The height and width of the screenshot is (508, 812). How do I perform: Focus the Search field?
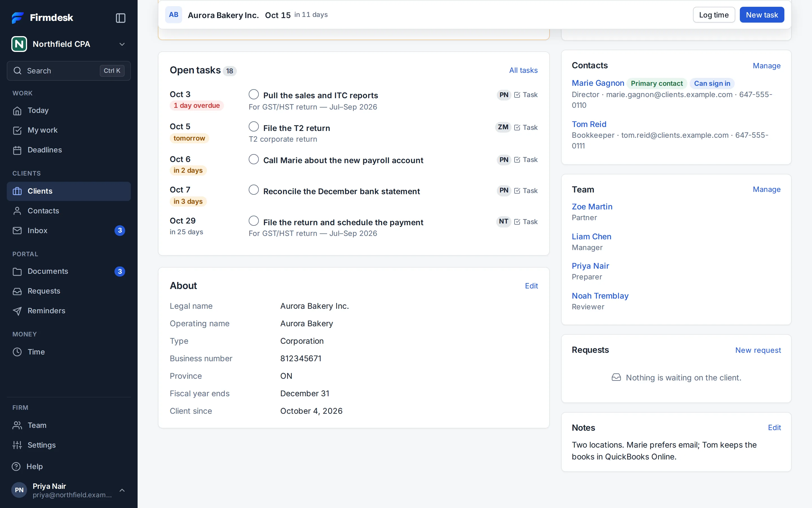click(69, 71)
